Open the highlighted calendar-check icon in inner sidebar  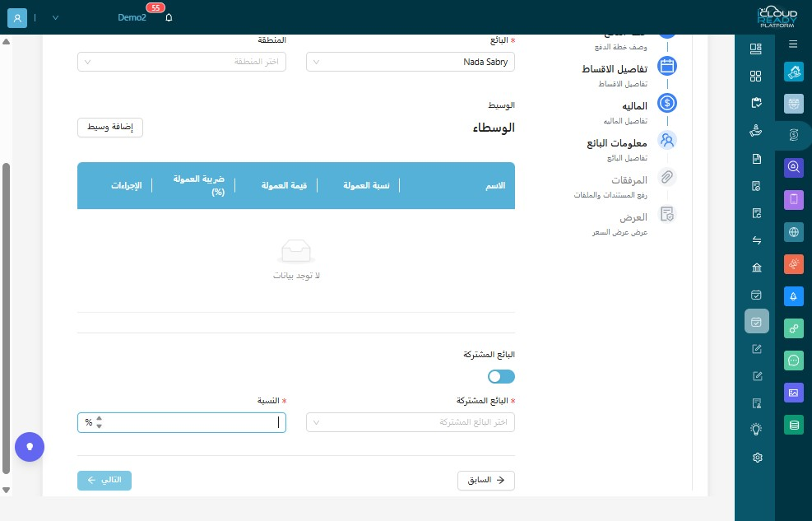pos(757,322)
